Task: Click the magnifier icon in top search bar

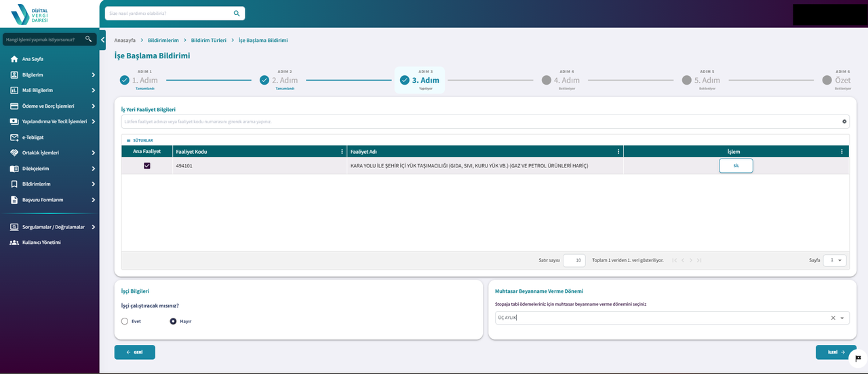Action: pyautogui.click(x=237, y=14)
